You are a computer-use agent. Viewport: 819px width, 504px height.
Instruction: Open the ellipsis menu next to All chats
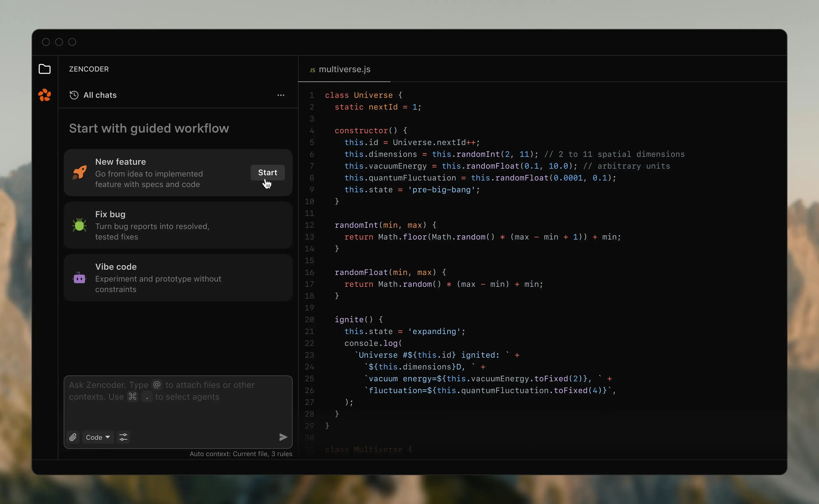tap(281, 95)
